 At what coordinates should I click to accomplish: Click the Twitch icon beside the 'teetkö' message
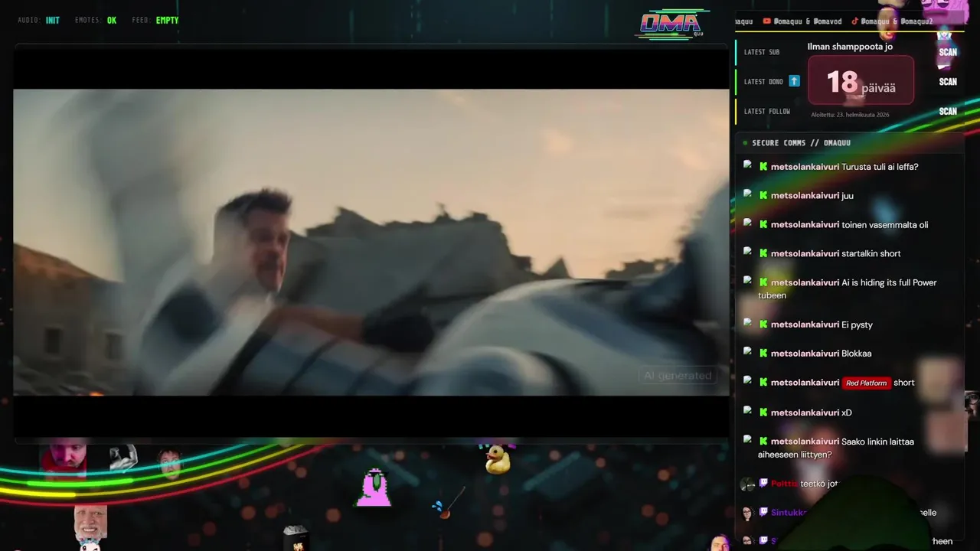click(x=763, y=484)
